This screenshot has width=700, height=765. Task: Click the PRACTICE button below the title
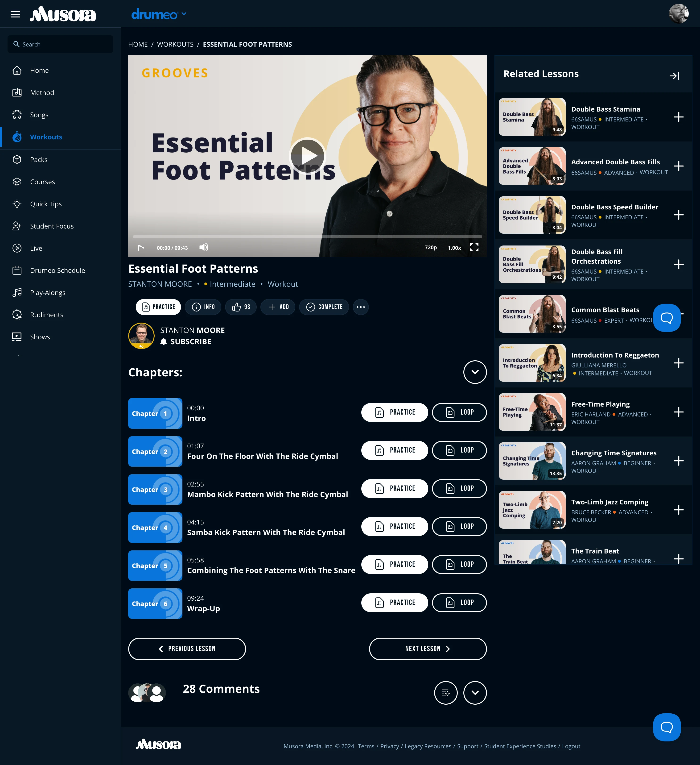(x=159, y=307)
